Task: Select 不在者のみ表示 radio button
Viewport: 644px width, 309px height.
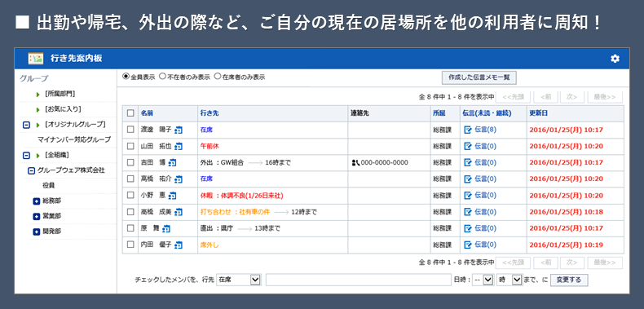Action: (x=162, y=77)
